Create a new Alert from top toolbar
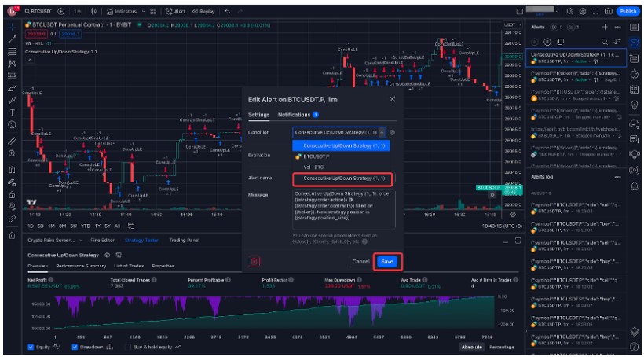 [175, 12]
